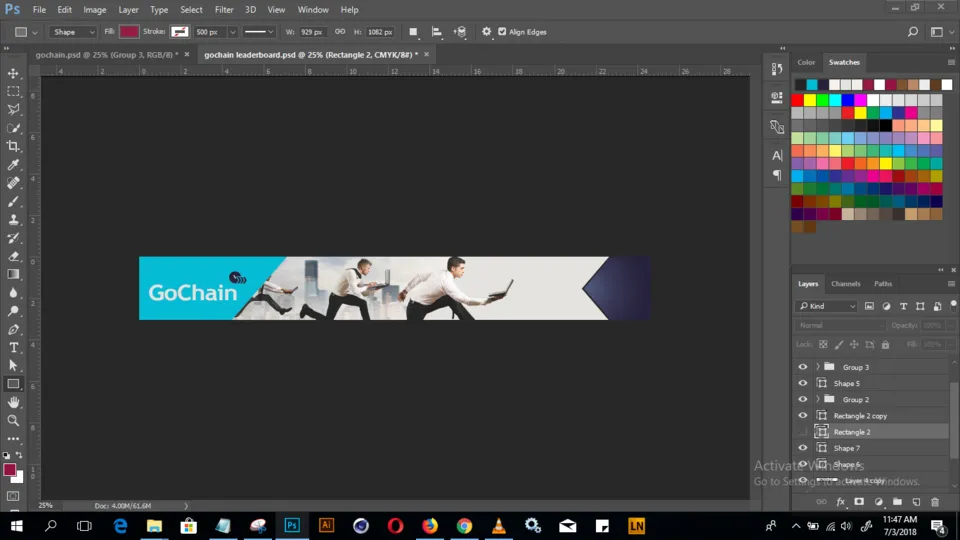The width and height of the screenshot is (960, 540).
Task: Open the layer filter Kind dropdown
Action: tap(826, 306)
